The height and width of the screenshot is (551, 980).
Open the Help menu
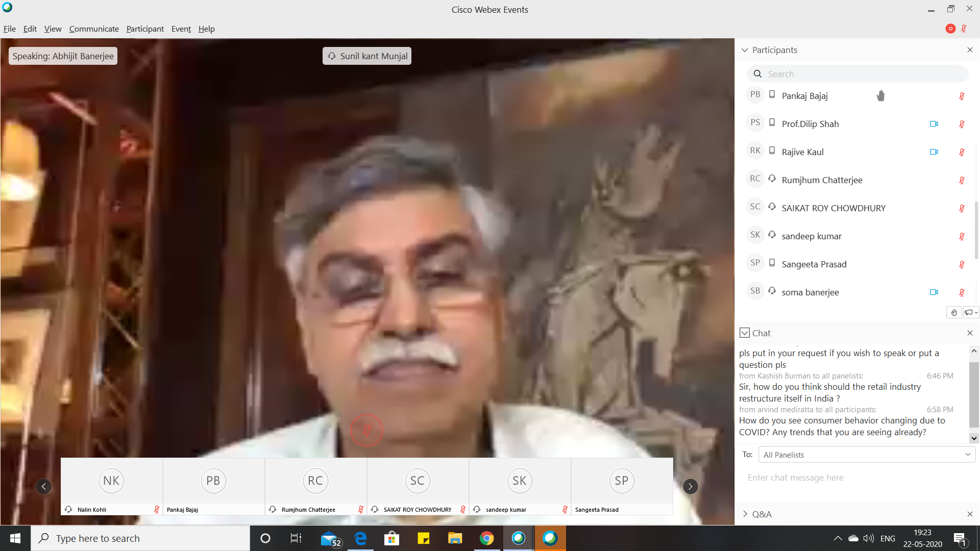coord(206,29)
